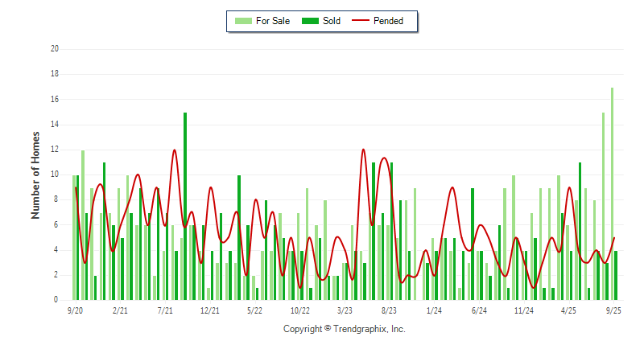Choose the 10/22 x-axis date label

tap(299, 310)
